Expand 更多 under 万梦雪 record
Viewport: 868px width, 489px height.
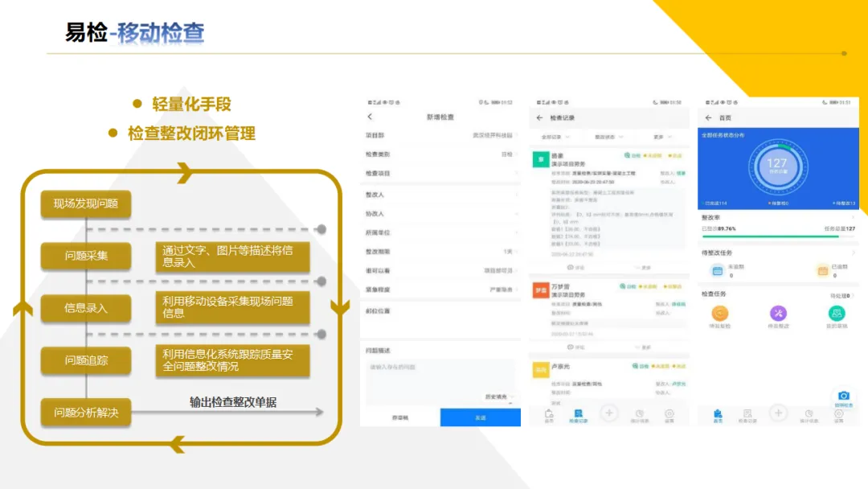pos(644,347)
